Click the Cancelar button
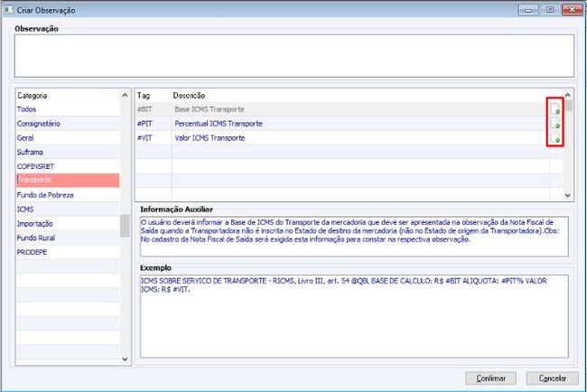The image size is (587, 392). tap(552, 378)
